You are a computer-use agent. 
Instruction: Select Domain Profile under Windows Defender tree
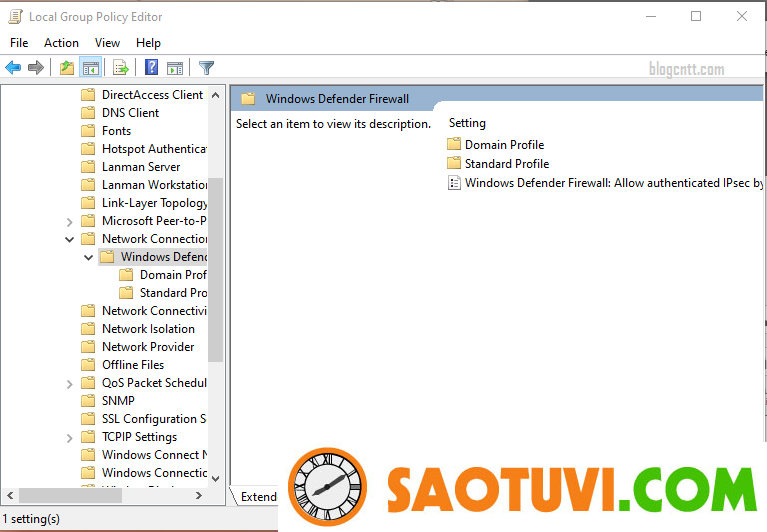coord(173,275)
